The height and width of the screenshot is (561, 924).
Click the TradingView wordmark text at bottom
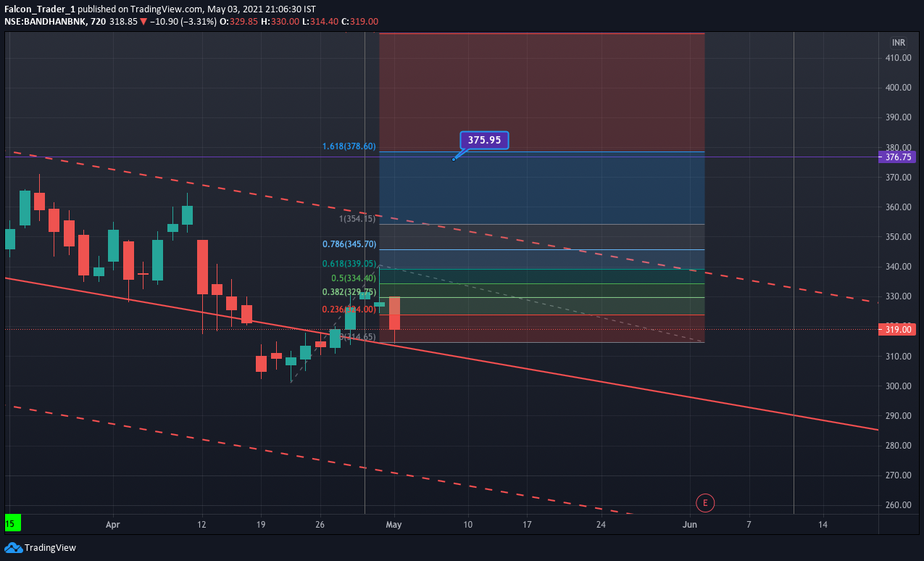[x=50, y=548]
